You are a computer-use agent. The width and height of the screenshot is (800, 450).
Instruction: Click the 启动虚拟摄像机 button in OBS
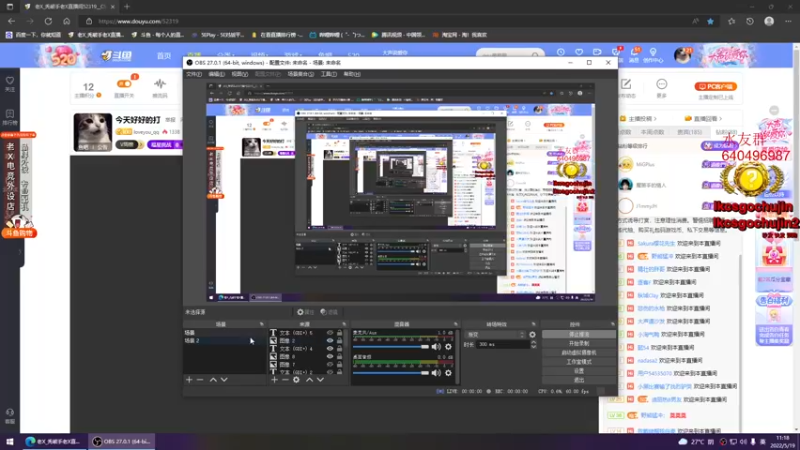(x=579, y=353)
